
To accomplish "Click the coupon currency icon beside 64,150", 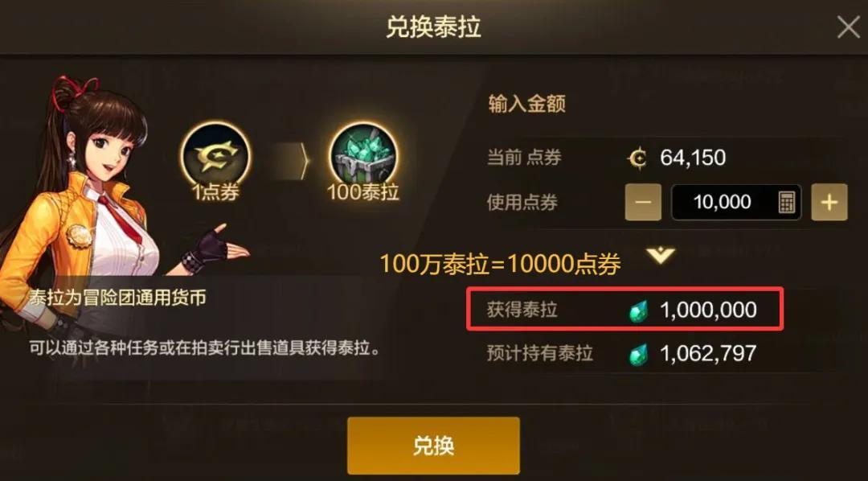I will point(637,158).
